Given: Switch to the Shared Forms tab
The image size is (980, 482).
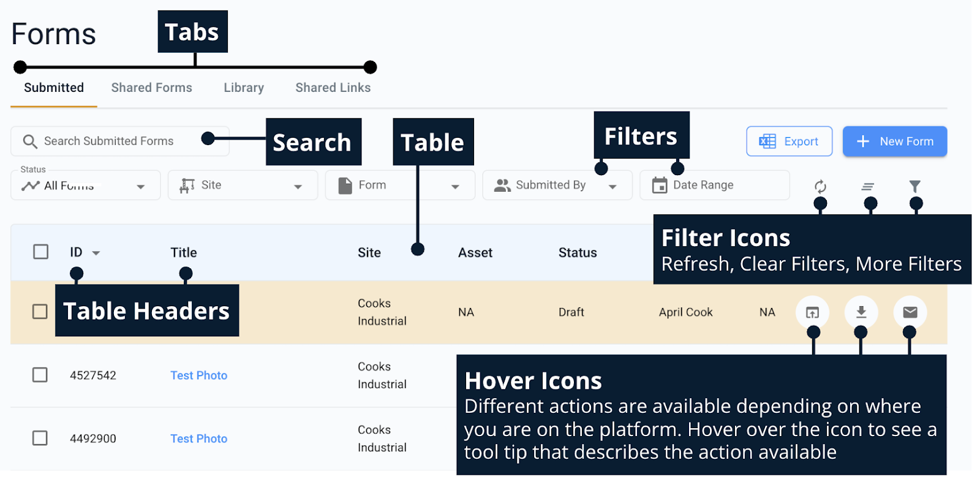Looking at the screenshot, I should 151,88.
